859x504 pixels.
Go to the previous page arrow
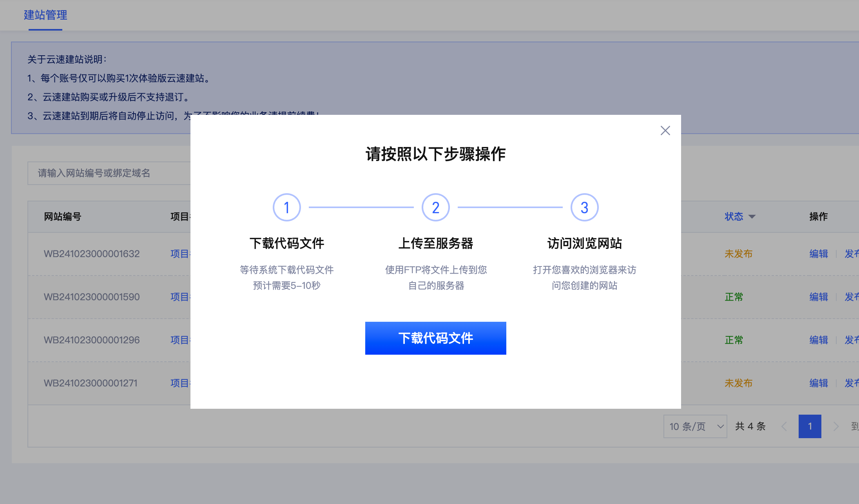tap(784, 426)
